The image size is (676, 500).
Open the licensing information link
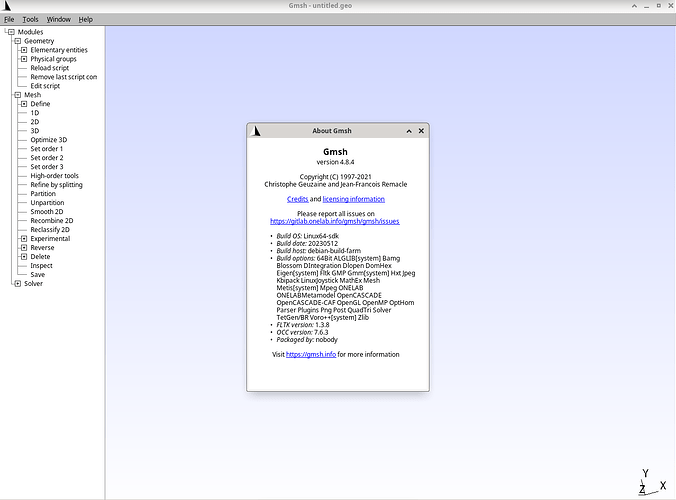click(x=355, y=199)
